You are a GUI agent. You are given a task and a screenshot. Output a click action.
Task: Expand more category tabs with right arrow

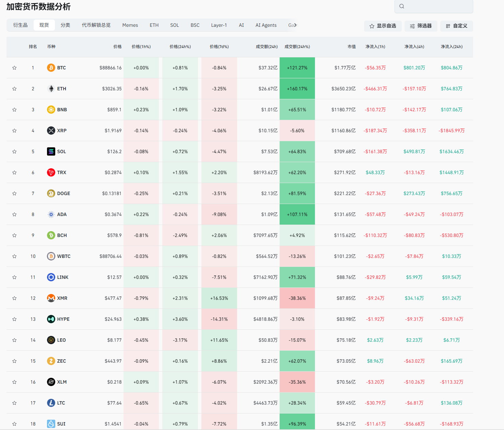click(x=295, y=25)
